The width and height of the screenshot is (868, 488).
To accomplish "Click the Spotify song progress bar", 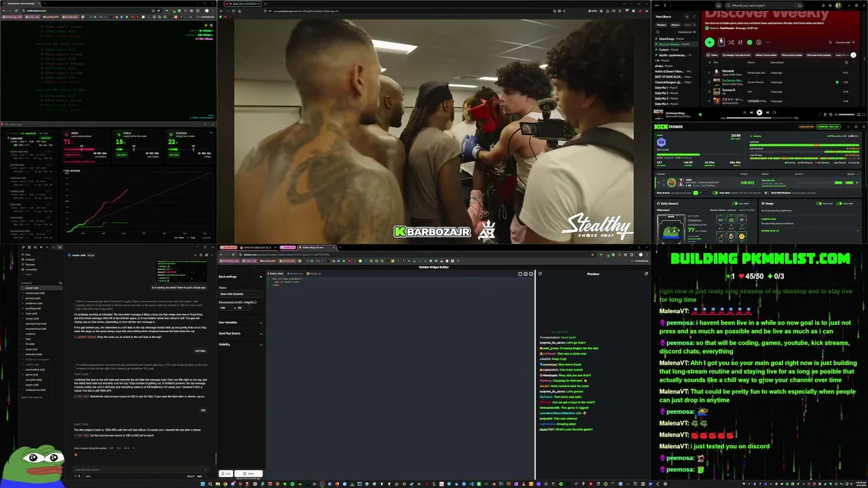I will [759, 118].
